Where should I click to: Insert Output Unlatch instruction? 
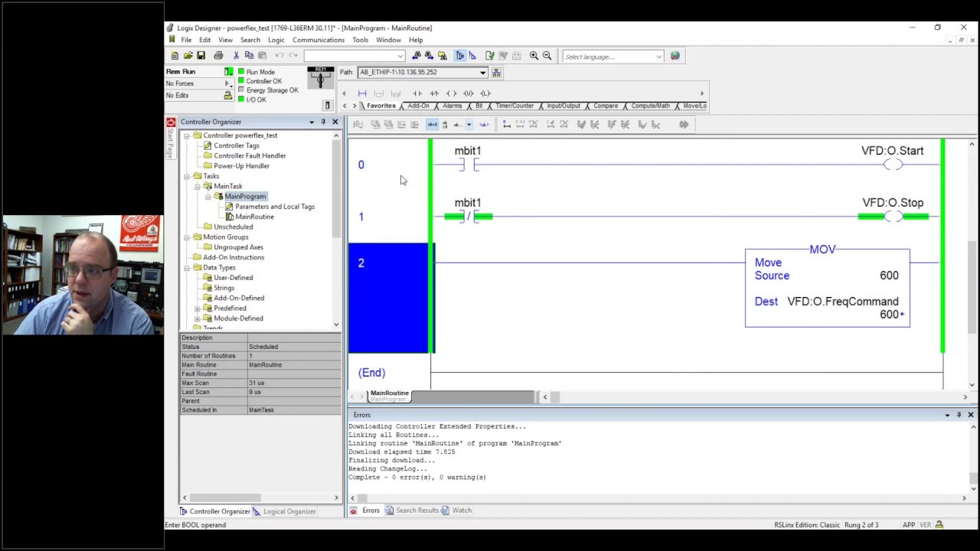[x=468, y=93]
